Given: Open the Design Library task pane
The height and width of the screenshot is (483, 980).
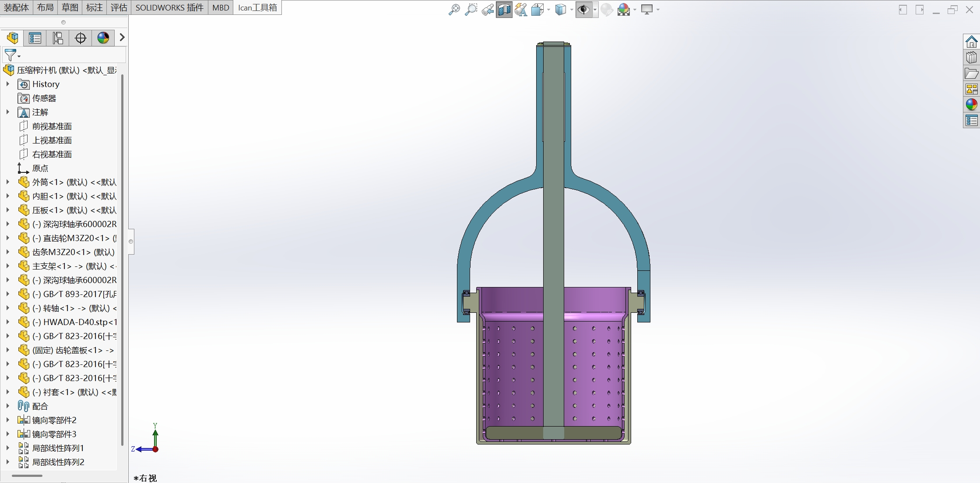Looking at the screenshot, I should pyautogui.click(x=971, y=57).
